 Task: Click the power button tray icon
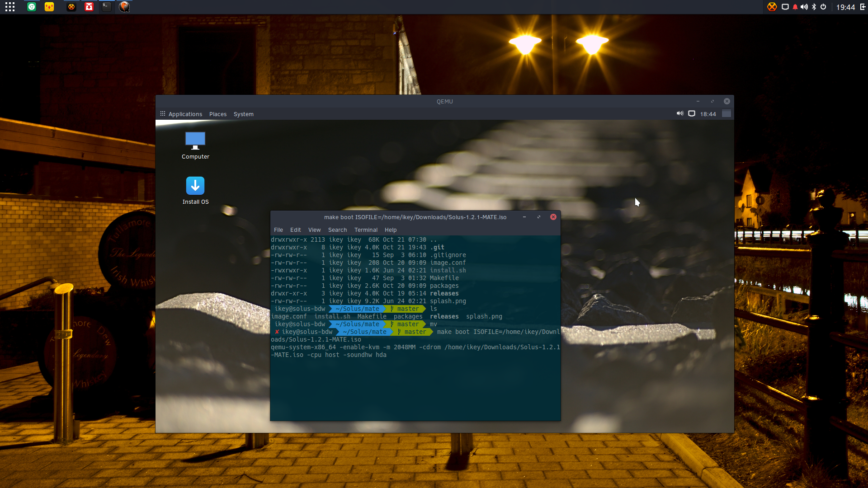[823, 7]
